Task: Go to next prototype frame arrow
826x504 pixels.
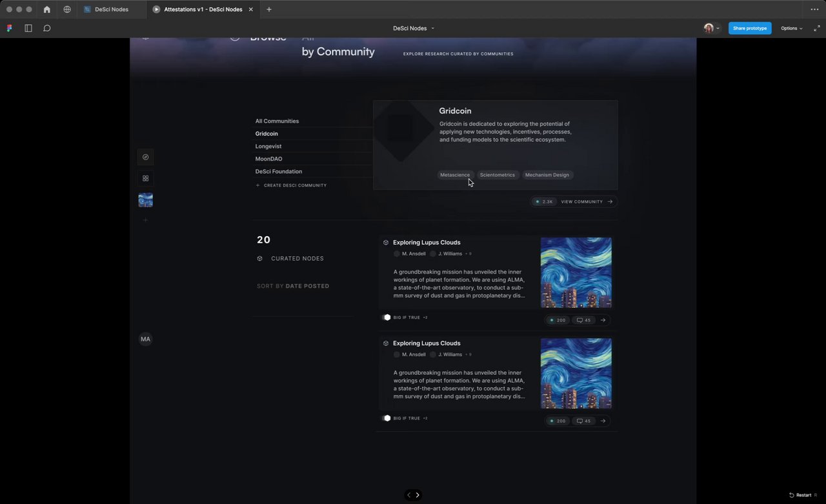Action: (418, 495)
